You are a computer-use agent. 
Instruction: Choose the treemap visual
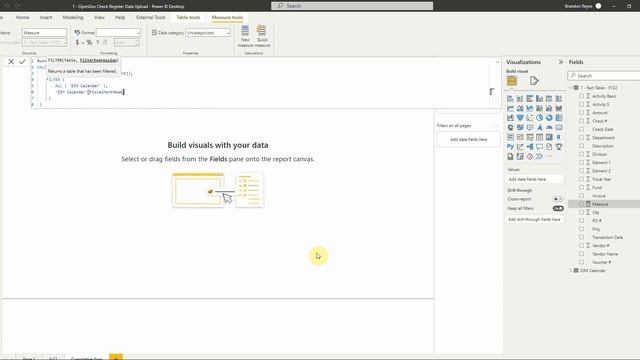click(x=559, y=118)
